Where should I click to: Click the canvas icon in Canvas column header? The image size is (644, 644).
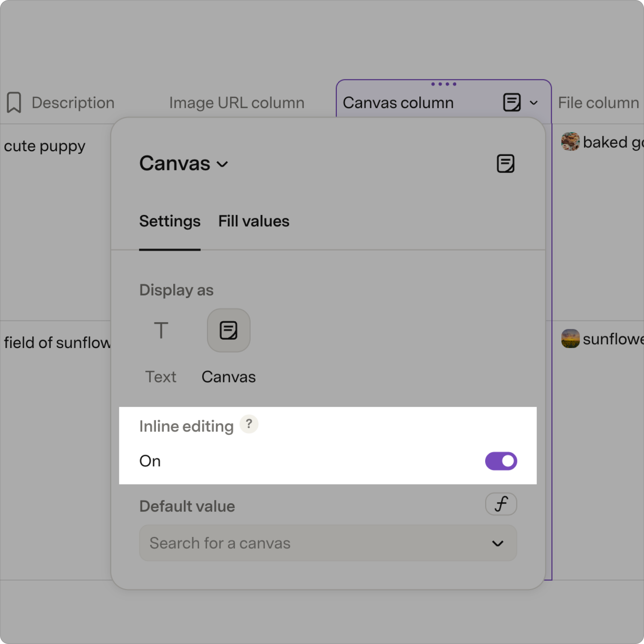pyautogui.click(x=512, y=102)
